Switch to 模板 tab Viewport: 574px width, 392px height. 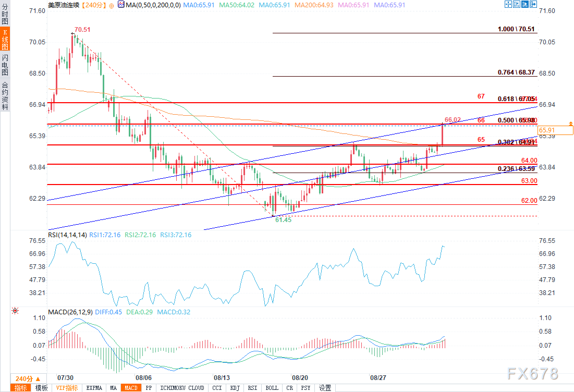(41, 388)
